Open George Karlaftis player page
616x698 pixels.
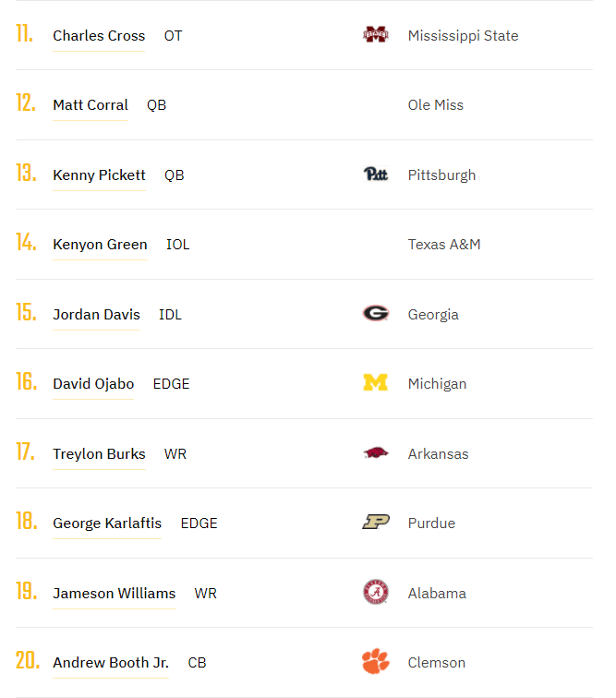coord(107,523)
